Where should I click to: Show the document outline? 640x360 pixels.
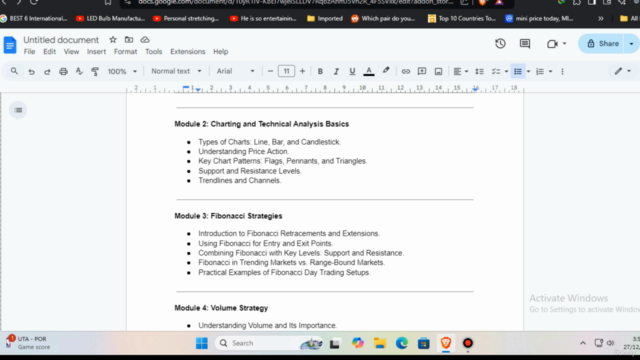tap(18, 110)
